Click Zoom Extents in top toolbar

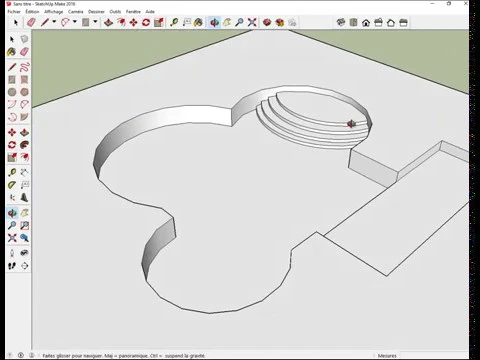point(252,23)
